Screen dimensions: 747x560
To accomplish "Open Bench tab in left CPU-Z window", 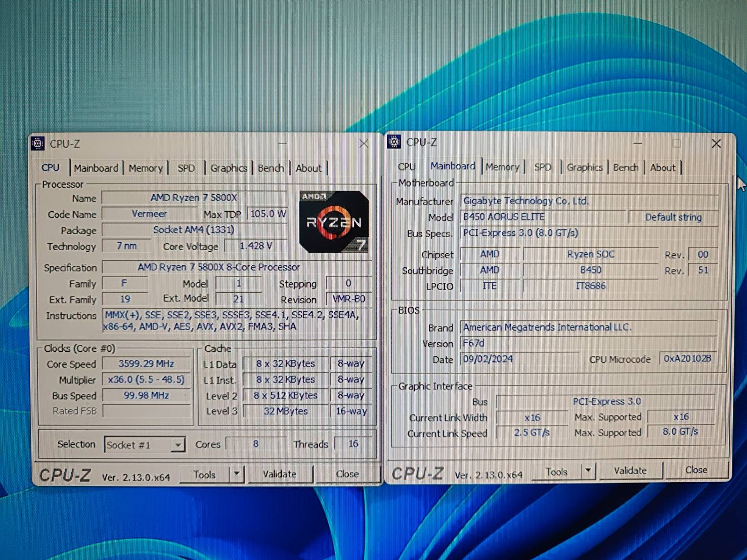I will coord(271,168).
